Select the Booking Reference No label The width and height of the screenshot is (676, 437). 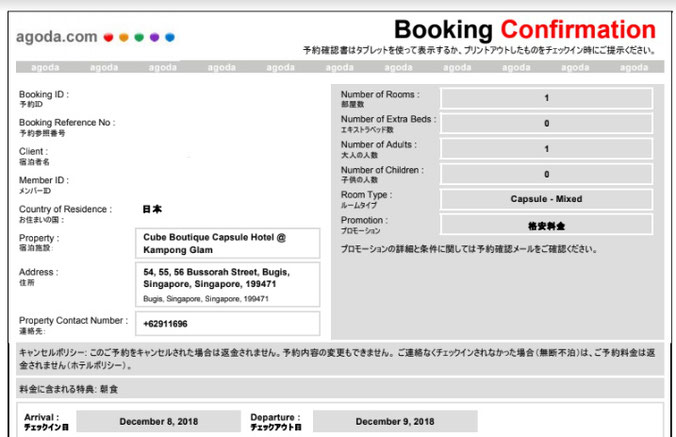(x=67, y=122)
